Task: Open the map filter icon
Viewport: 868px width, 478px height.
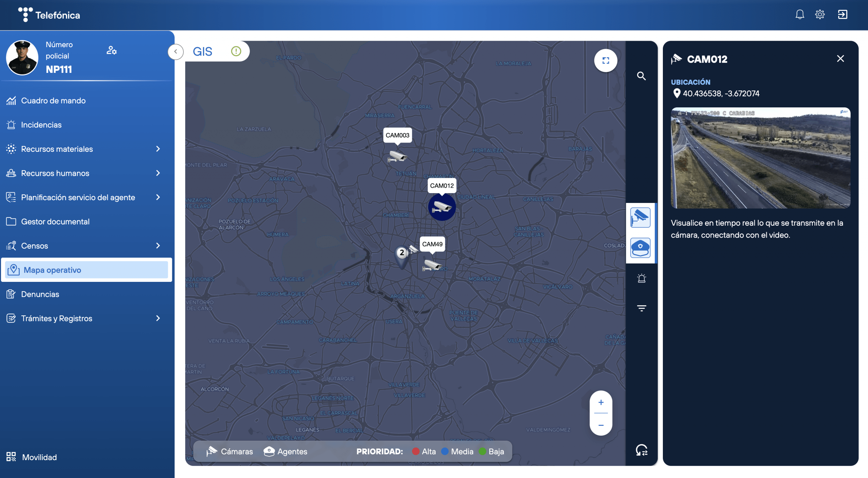Action: [x=641, y=308]
